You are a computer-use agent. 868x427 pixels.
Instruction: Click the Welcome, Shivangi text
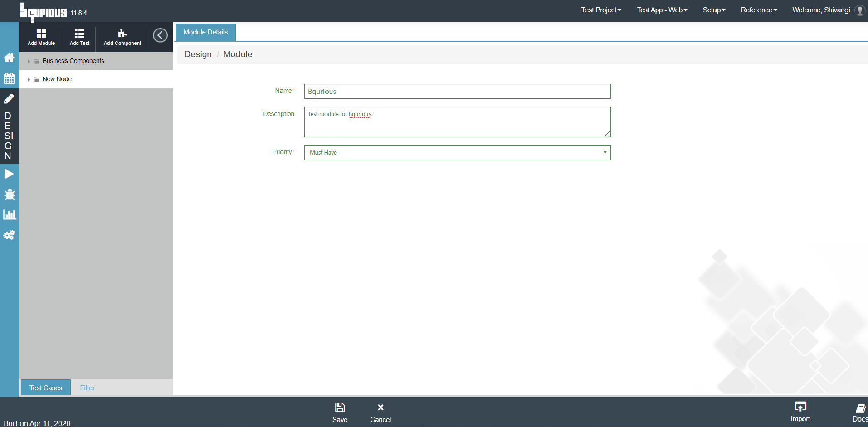click(x=821, y=10)
